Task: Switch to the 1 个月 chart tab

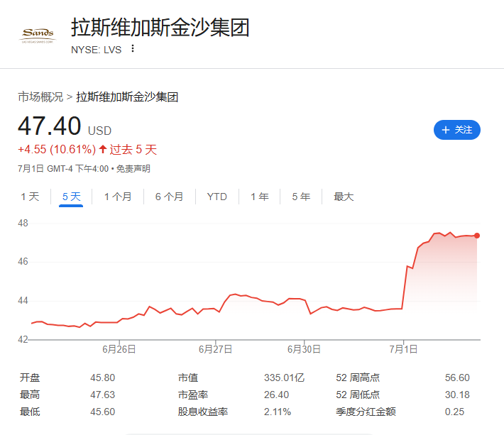Action: tap(118, 197)
